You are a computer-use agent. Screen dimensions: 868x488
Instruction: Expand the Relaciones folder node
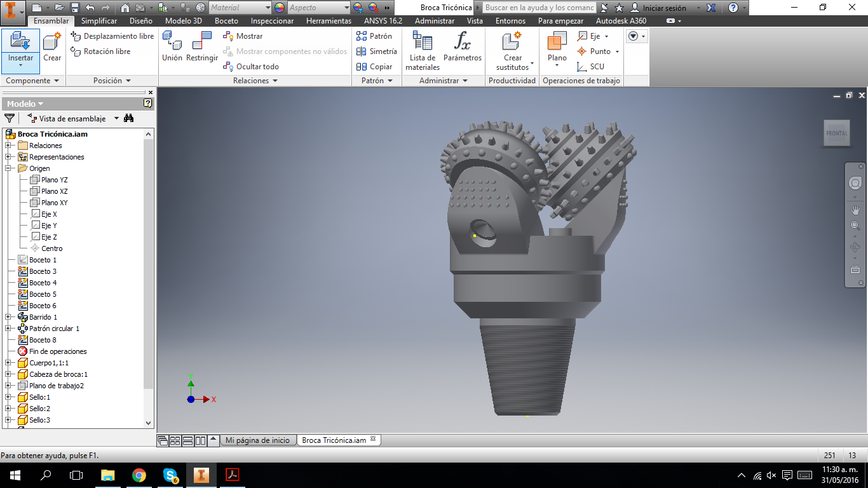point(8,146)
